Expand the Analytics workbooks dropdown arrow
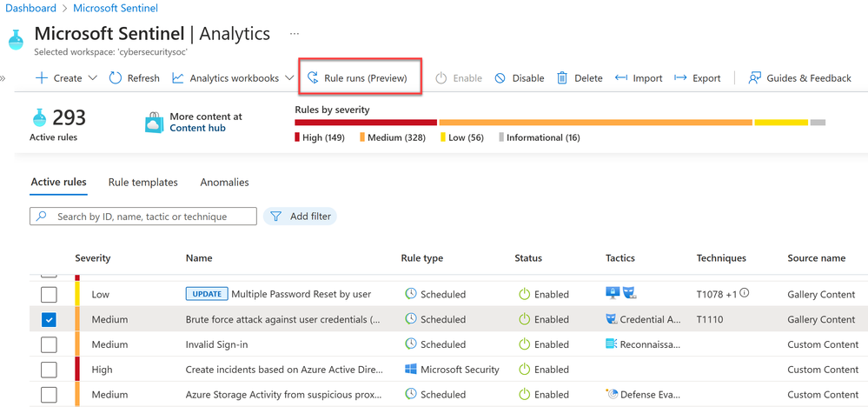This screenshot has height=407, width=868. click(x=289, y=78)
